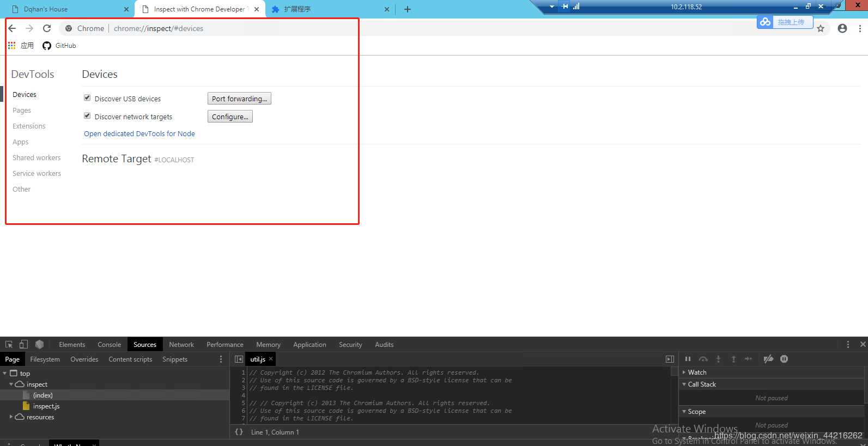
Task: Click the Step out debugger button
Action: (733, 359)
